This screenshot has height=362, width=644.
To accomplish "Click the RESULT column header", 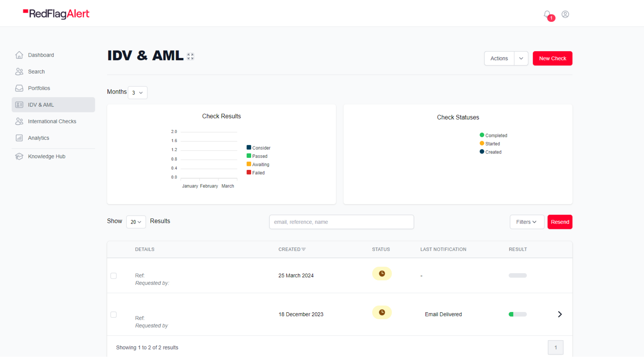I will click(518, 249).
